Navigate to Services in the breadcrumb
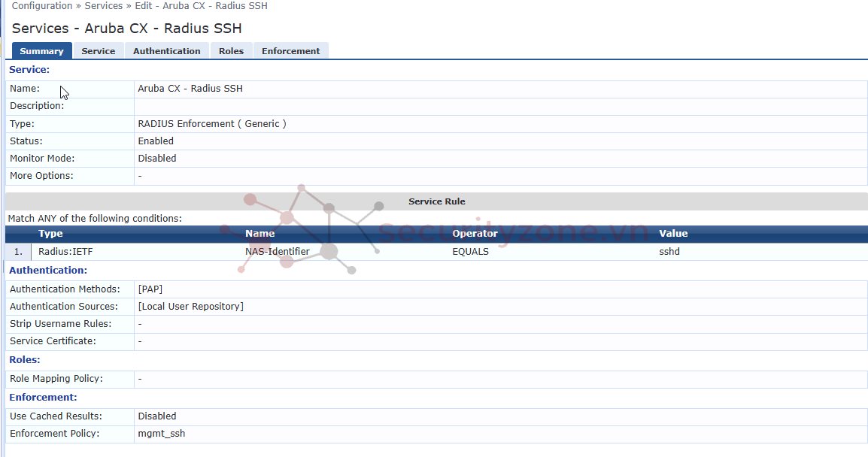The image size is (868, 457). tap(104, 6)
